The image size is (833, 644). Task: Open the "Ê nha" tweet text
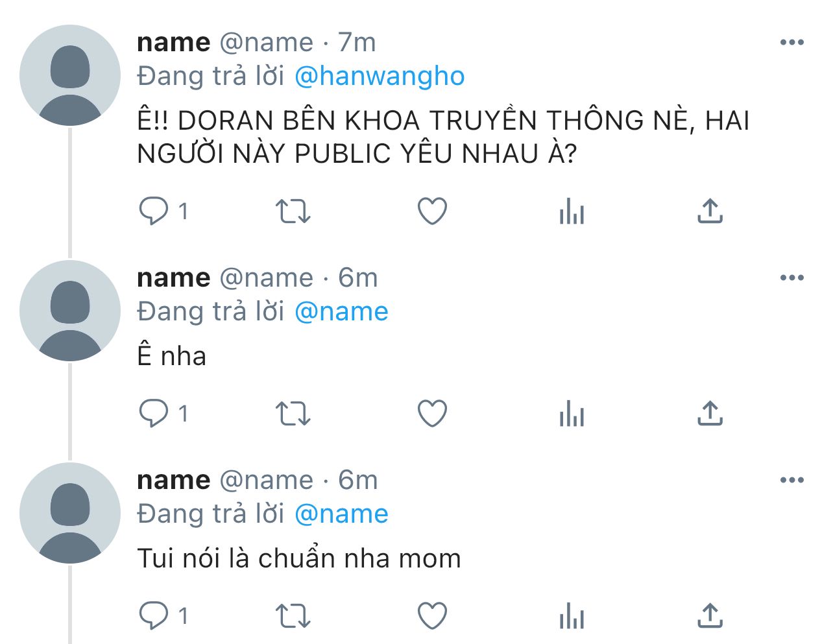[x=172, y=356]
